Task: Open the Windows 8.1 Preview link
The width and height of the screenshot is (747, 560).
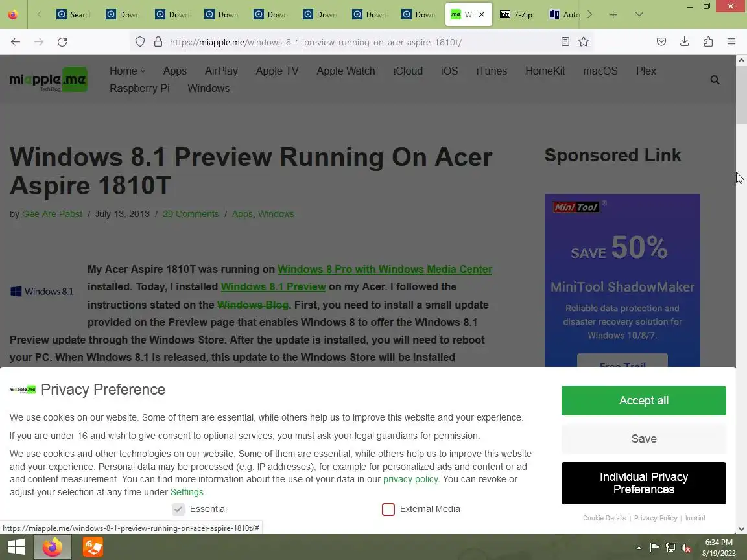Action: 273,286
